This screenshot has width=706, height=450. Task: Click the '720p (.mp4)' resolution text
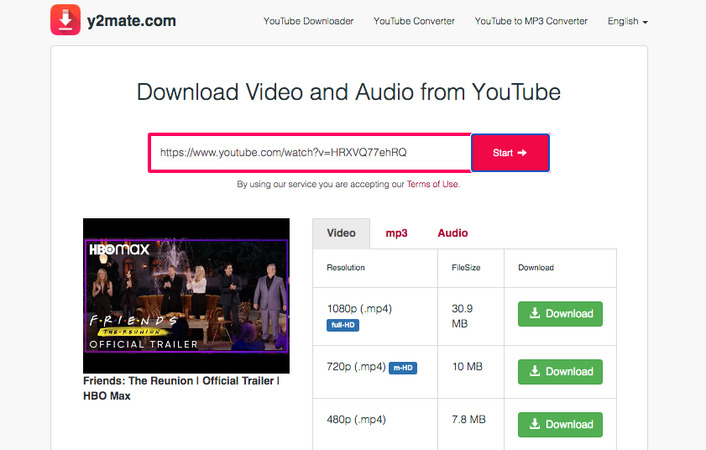pos(356,367)
